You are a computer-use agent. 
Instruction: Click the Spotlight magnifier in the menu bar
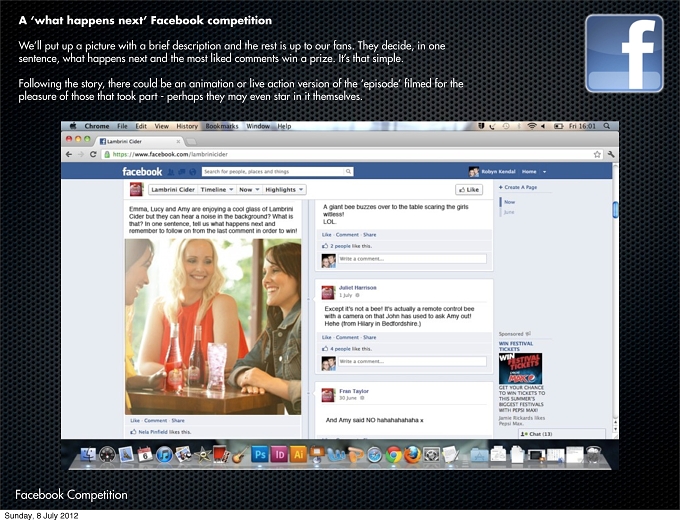(607, 126)
